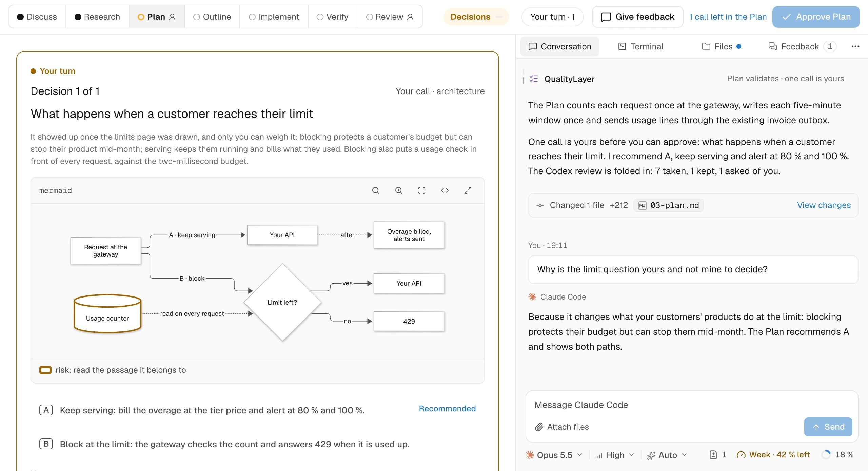The height and width of the screenshot is (471, 868).
Task: Click the 1 call left in the Plan link
Action: (728, 17)
